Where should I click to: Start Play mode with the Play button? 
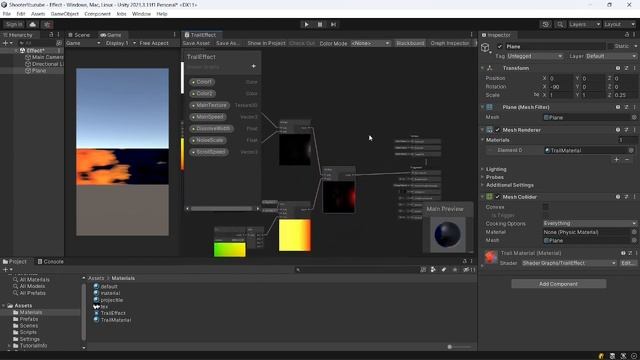tap(307, 24)
